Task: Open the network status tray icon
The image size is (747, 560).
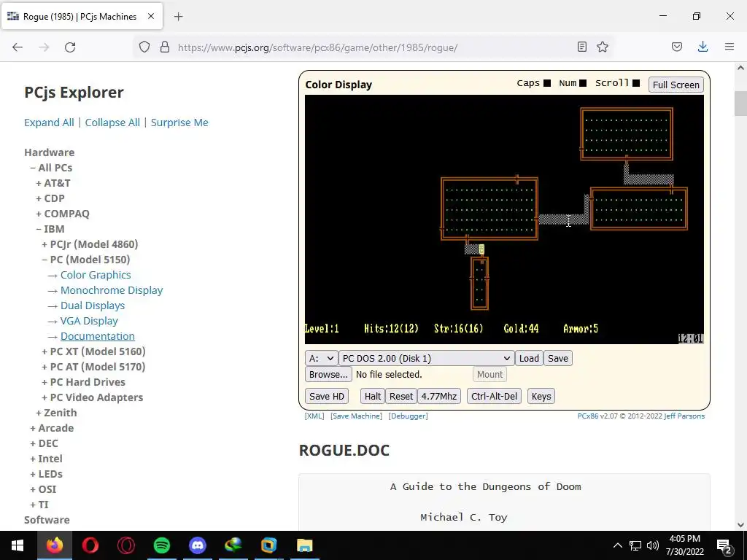Action: [x=635, y=545]
